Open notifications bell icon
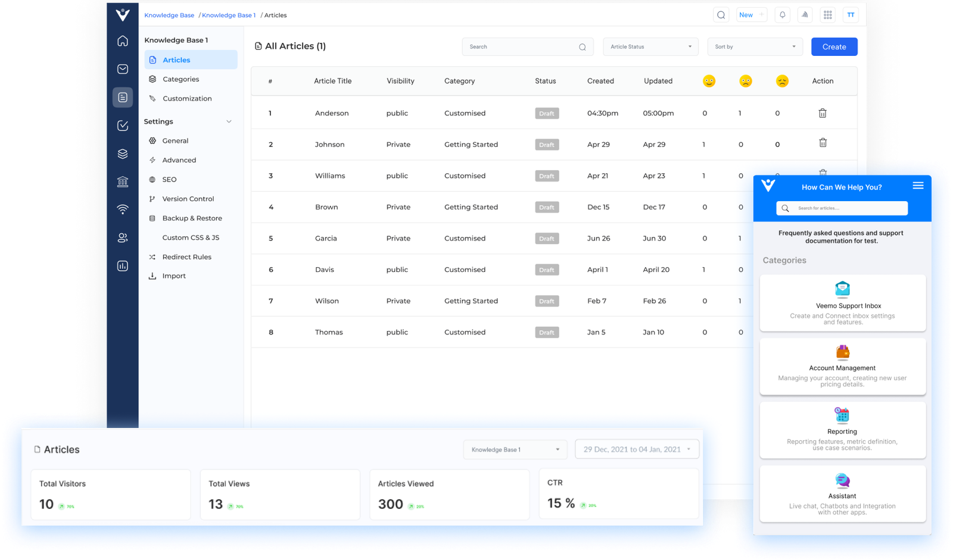 coord(783,15)
